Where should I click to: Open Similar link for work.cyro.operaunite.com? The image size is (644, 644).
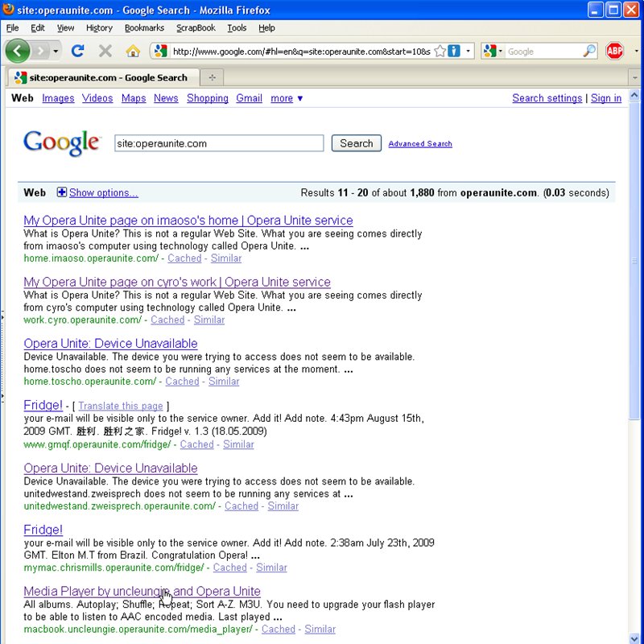coord(209,320)
